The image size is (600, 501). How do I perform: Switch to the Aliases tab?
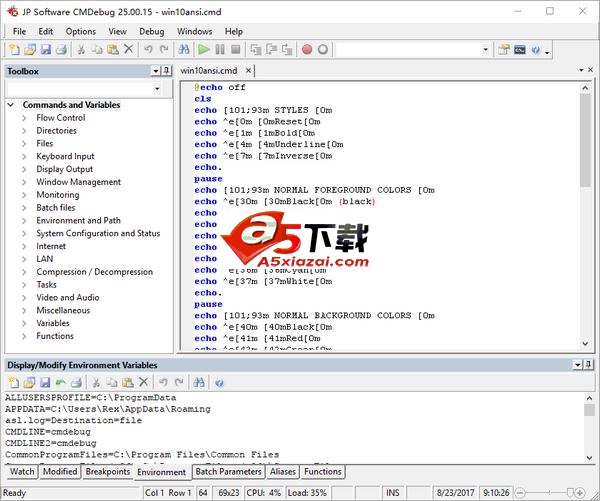pyautogui.click(x=283, y=472)
